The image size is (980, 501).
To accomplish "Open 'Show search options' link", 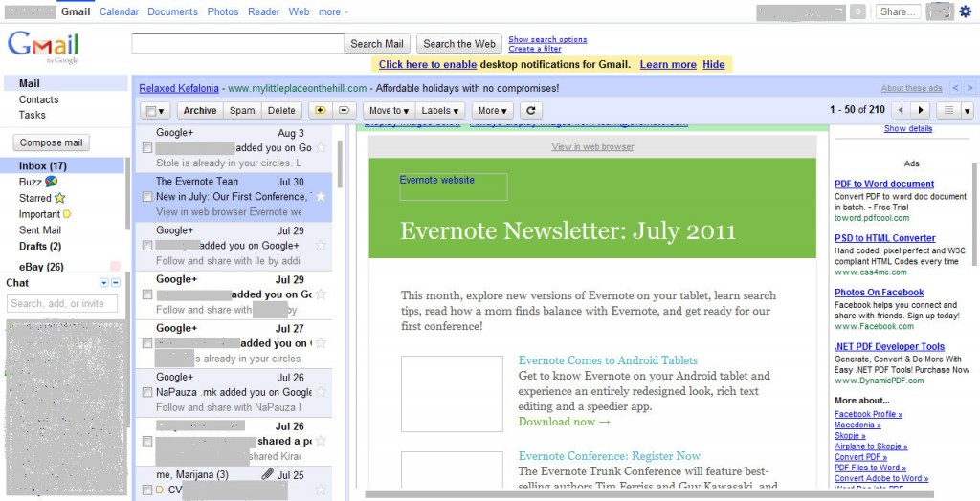I will 547,39.
